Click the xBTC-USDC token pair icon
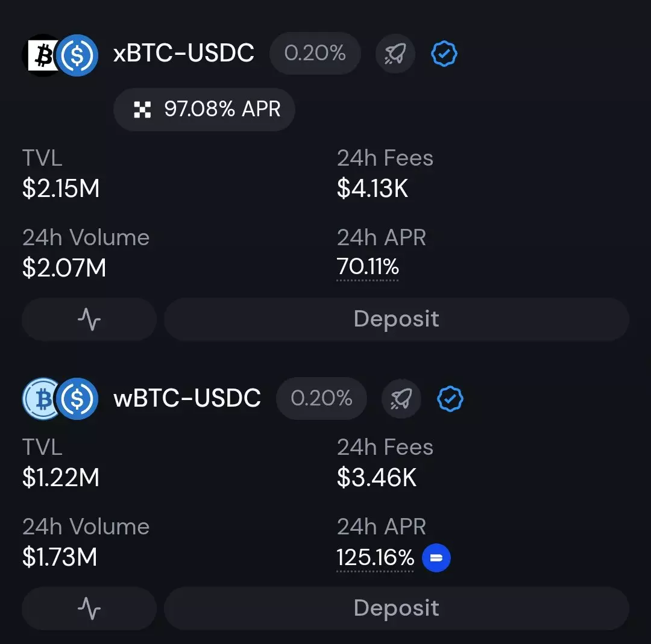Image resolution: width=651 pixels, height=644 pixels. [60, 55]
